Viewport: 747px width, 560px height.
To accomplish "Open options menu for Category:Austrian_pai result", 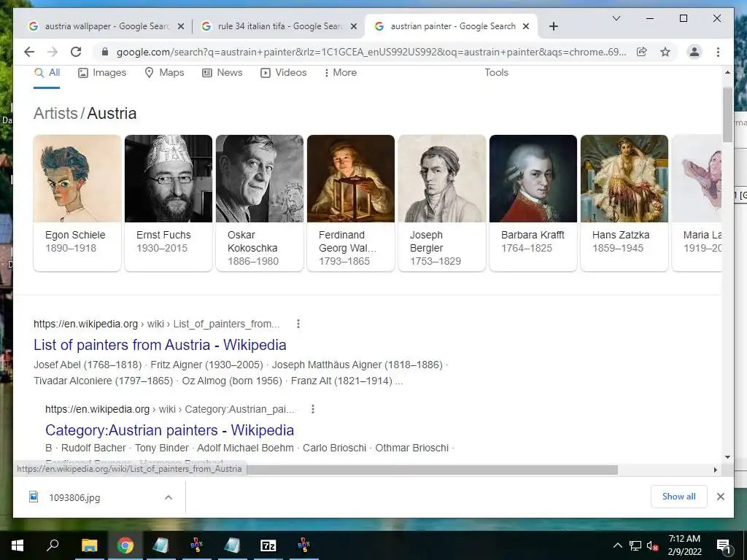I will 312,409.
